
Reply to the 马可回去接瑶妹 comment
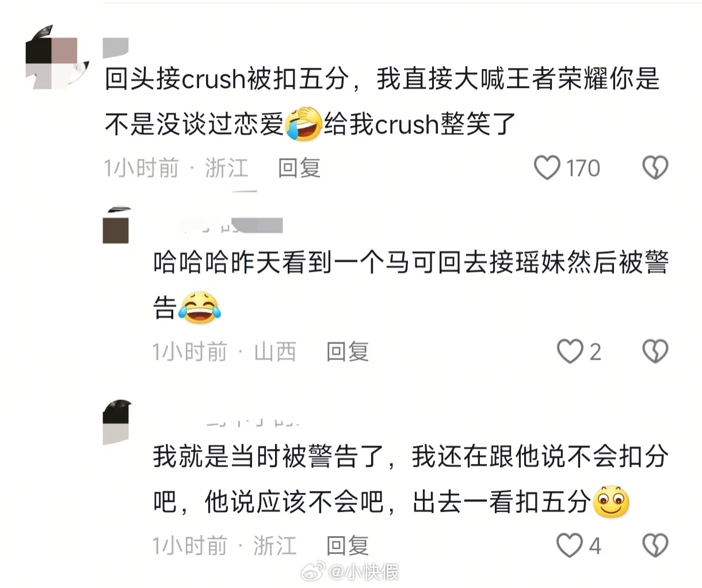pyautogui.click(x=348, y=352)
